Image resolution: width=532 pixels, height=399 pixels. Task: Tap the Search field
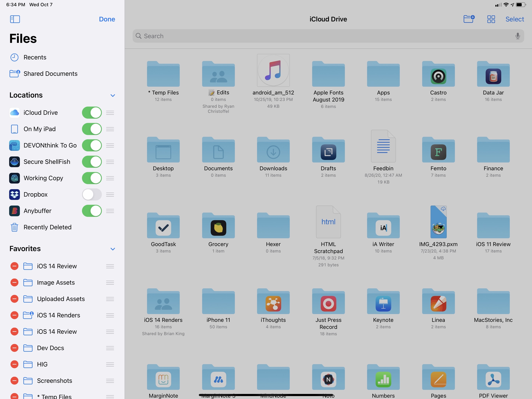pos(328,36)
